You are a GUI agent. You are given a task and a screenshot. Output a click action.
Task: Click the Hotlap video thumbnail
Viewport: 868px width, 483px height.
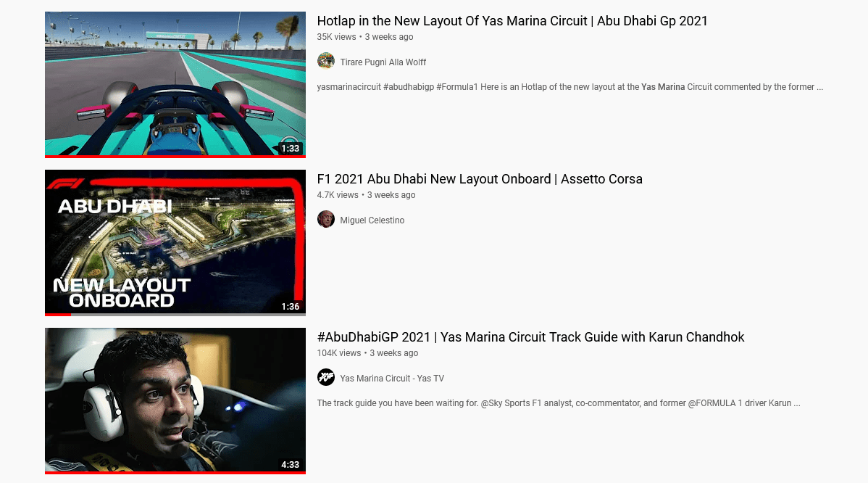pos(175,85)
